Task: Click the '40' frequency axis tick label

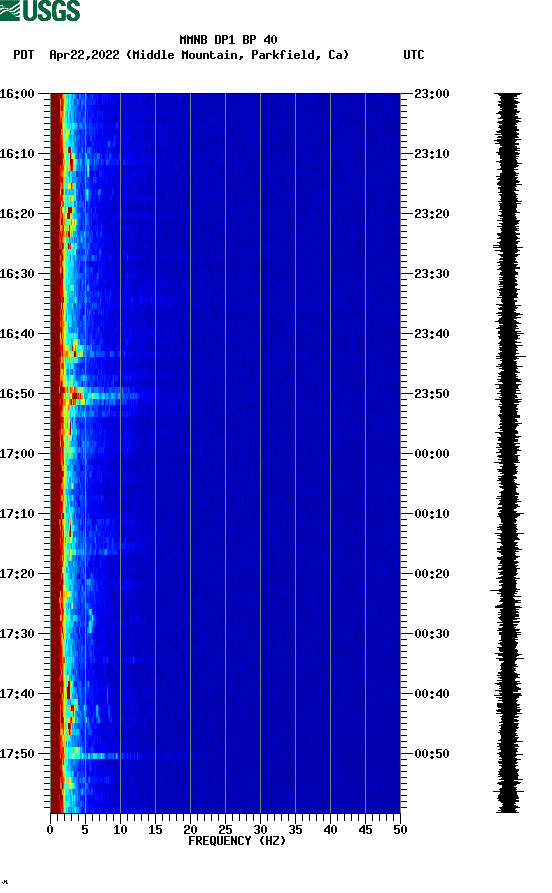Action: (330, 830)
